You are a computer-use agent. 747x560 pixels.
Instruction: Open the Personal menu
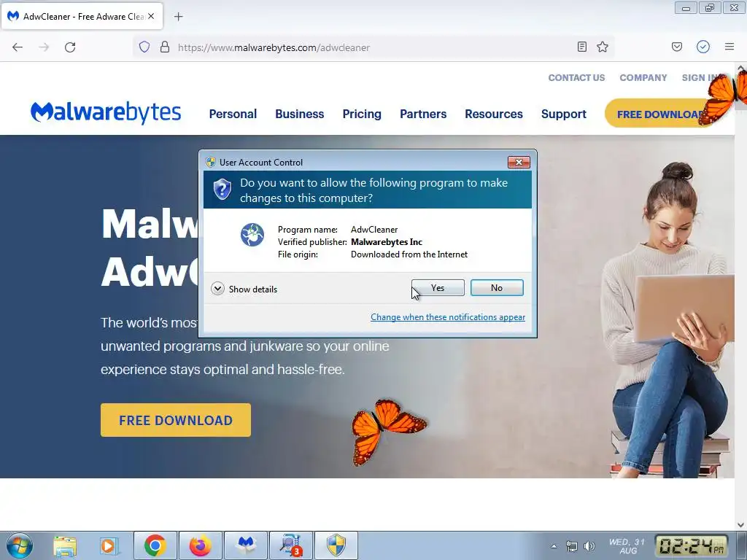pos(233,114)
